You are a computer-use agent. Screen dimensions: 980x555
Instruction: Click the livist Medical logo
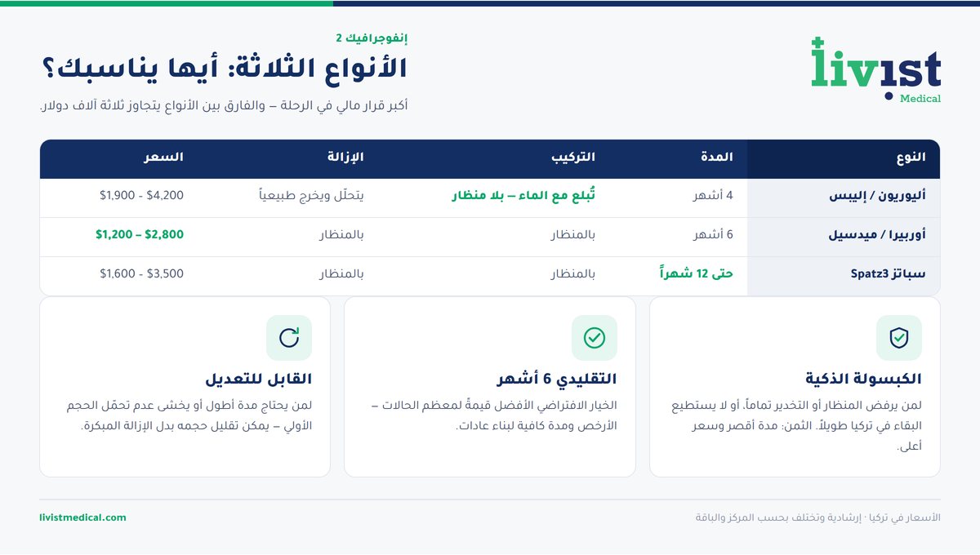875,71
